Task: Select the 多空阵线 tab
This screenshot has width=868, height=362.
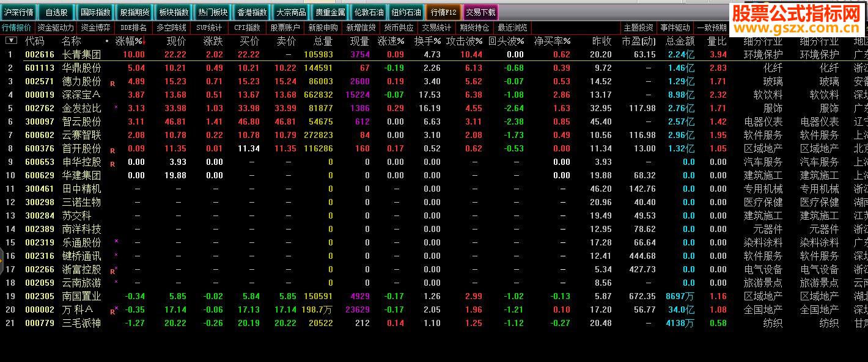Action: tap(171, 27)
